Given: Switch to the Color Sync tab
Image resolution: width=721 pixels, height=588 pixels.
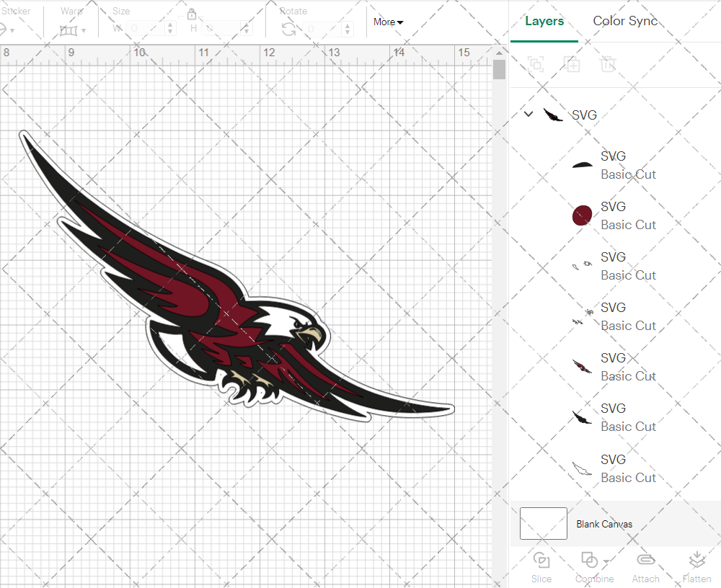Looking at the screenshot, I should pyautogui.click(x=625, y=21).
